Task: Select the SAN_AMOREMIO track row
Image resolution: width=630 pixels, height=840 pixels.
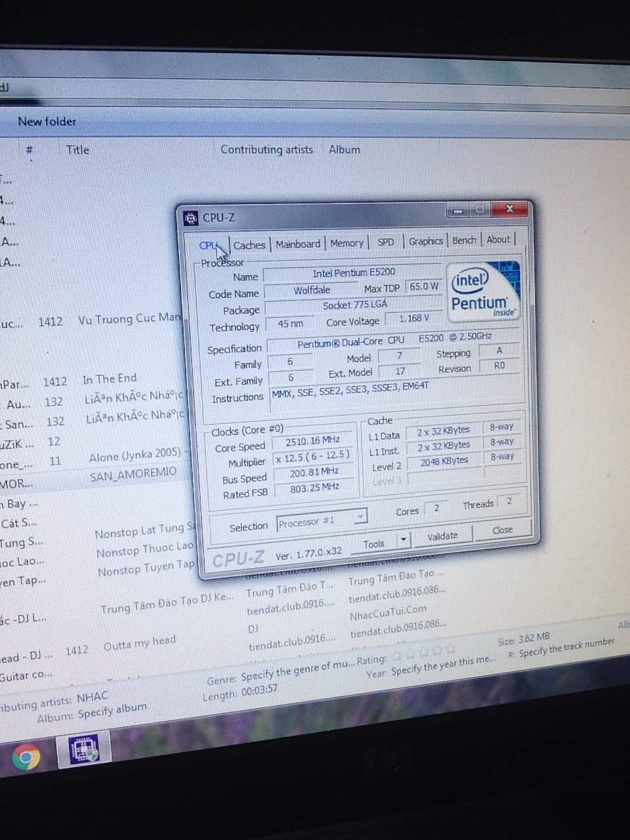Action: tap(133, 474)
